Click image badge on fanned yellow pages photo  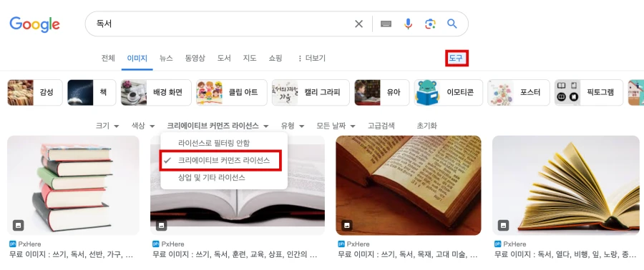click(504, 225)
